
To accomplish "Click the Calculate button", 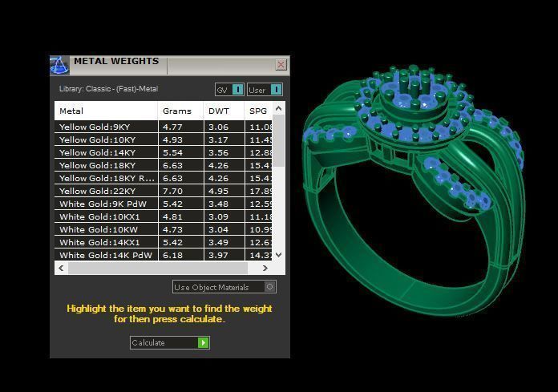I will click(x=170, y=342).
